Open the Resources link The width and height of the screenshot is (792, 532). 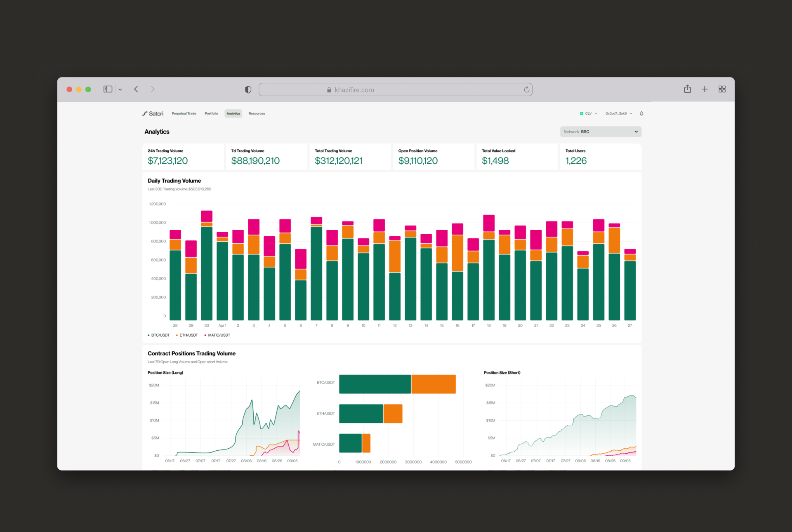(x=257, y=113)
